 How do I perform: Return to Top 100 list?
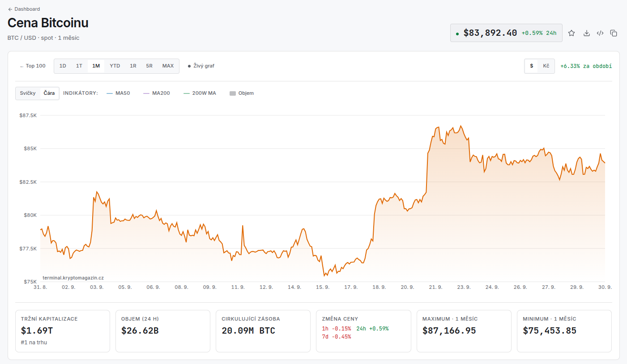(33, 66)
